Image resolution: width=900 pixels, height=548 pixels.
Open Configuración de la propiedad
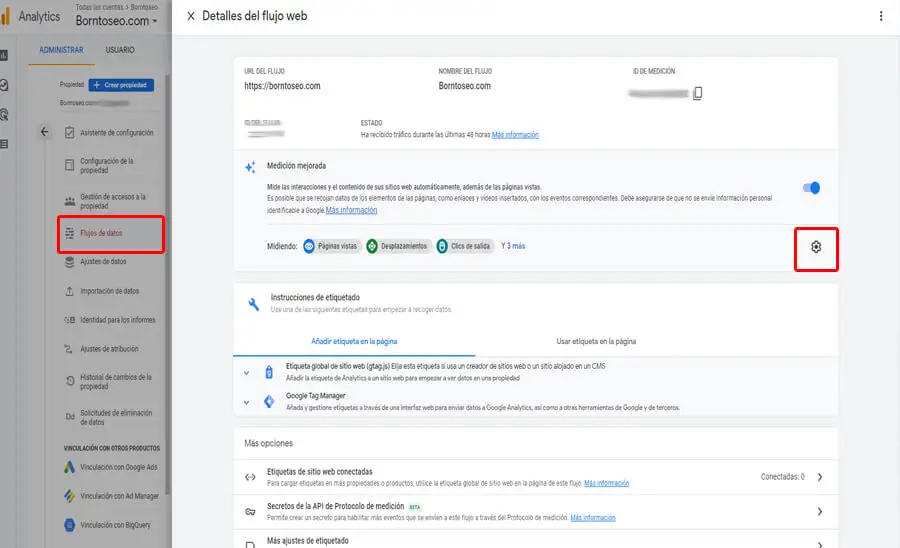click(109, 165)
